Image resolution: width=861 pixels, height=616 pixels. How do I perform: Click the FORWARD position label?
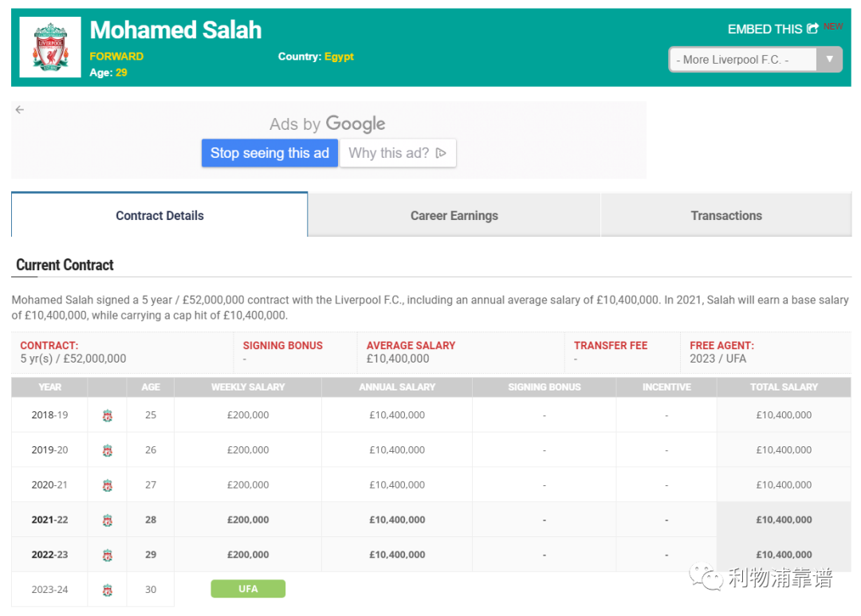click(116, 57)
